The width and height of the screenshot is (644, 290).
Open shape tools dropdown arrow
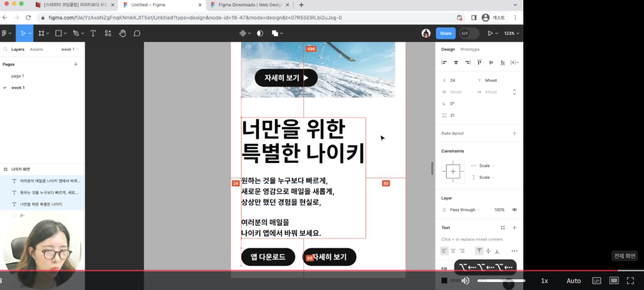tap(65, 33)
